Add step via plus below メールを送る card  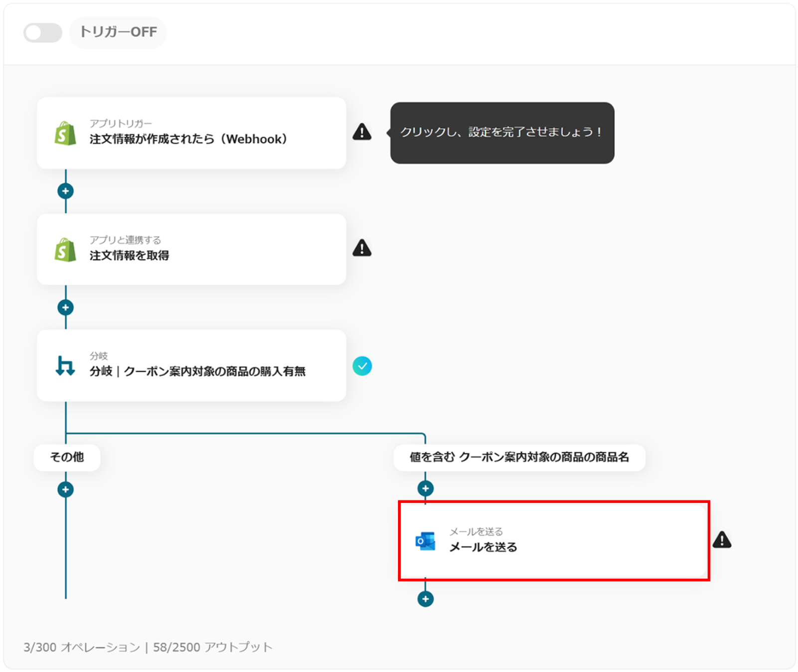point(425,599)
